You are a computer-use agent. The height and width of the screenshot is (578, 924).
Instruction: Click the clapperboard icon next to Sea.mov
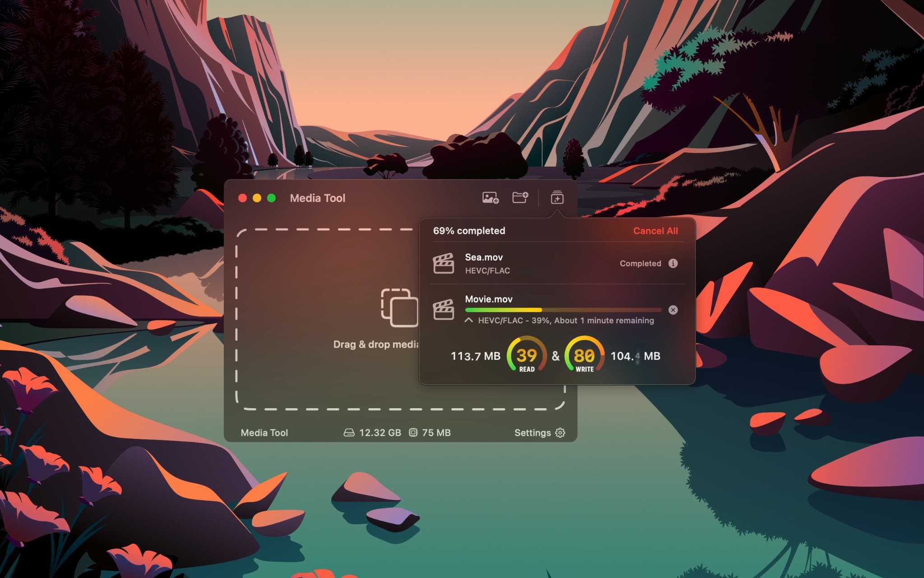click(444, 264)
